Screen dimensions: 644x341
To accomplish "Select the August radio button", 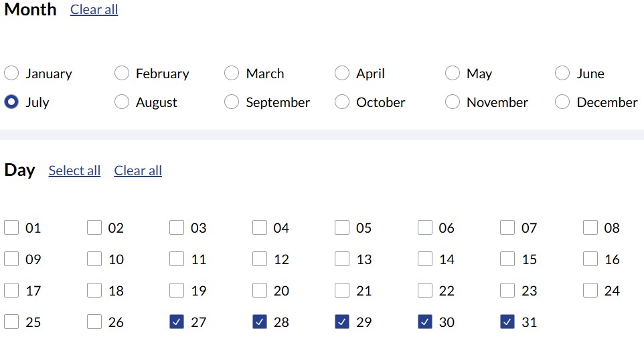I will click(x=122, y=102).
